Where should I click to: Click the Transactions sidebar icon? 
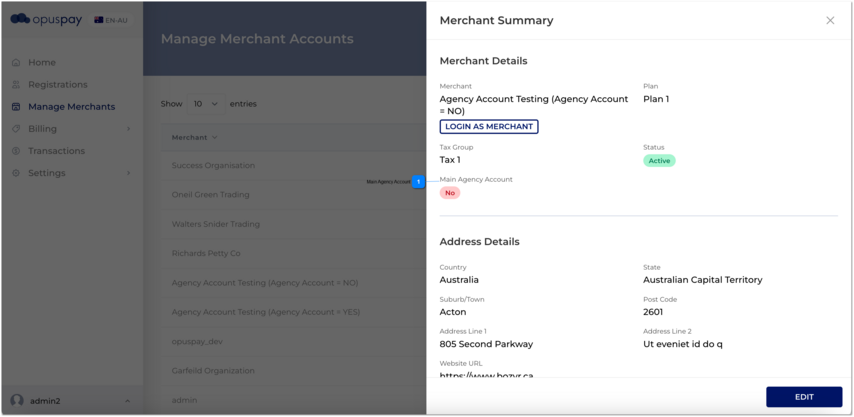(16, 151)
